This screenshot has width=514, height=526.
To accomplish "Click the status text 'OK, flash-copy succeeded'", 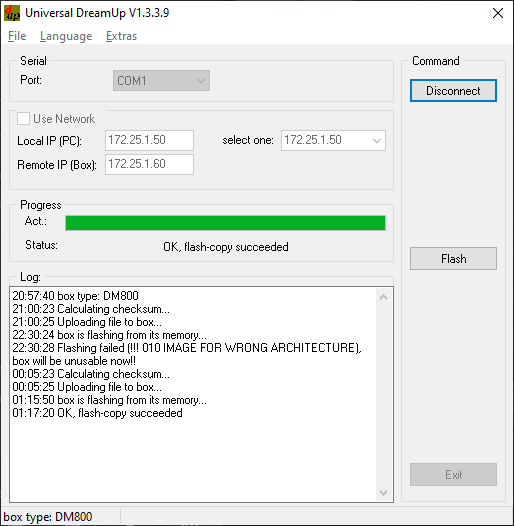I will pyautogui.click(x=226, y=247).
